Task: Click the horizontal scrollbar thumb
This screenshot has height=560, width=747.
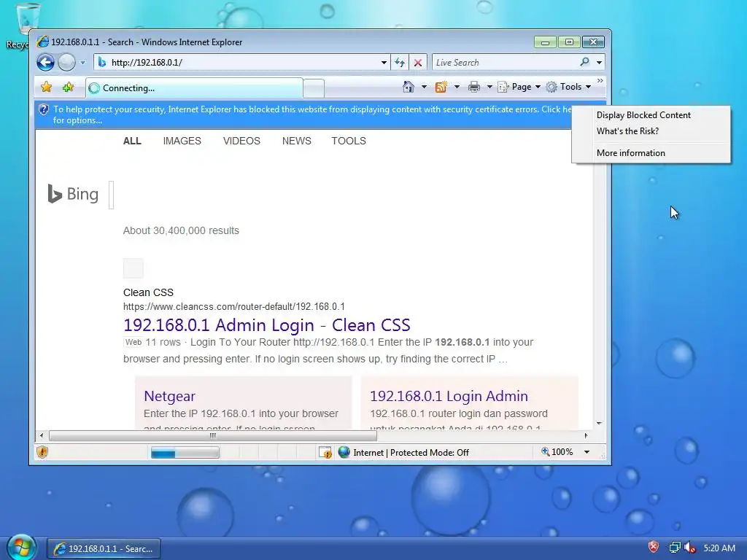Action: click(213, 435)
